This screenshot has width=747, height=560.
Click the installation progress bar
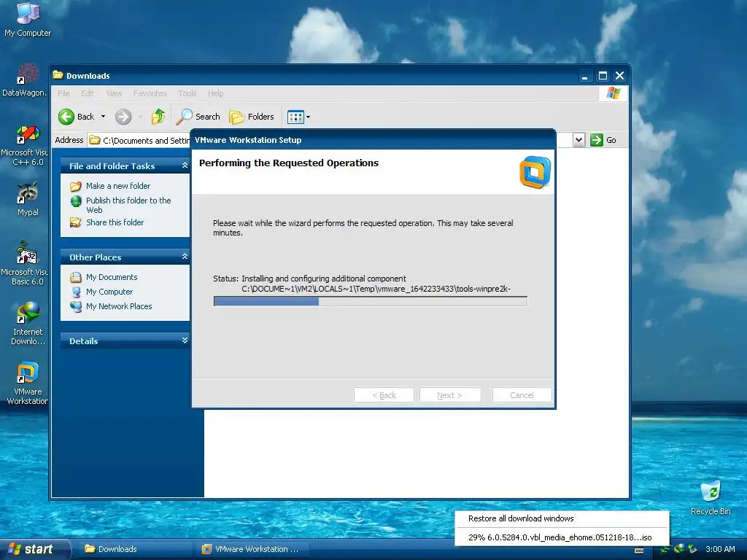[x=370, y=301]
